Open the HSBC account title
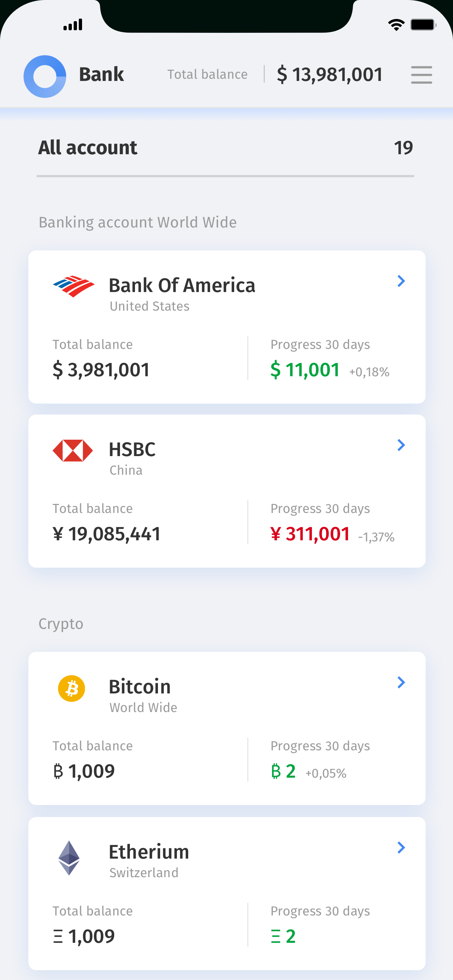This screenshot has height=980, width=453. click(x=132, y=449)
